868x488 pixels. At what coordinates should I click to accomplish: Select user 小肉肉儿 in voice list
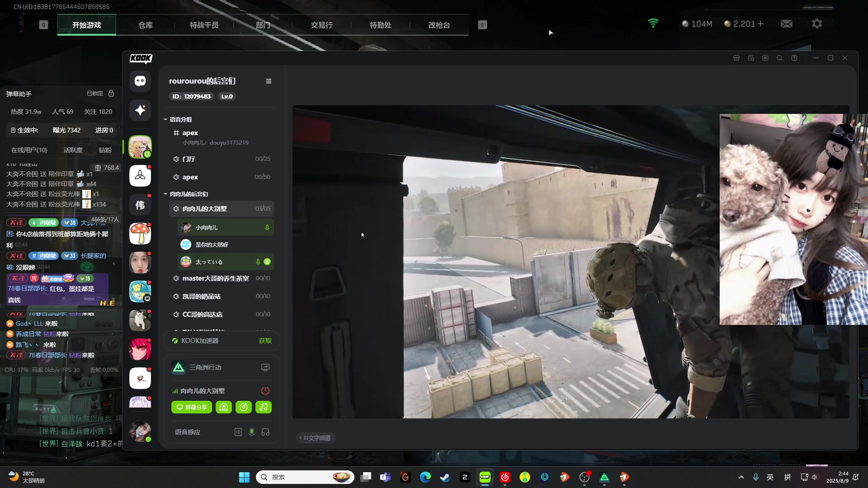click(x=226, y=228)
